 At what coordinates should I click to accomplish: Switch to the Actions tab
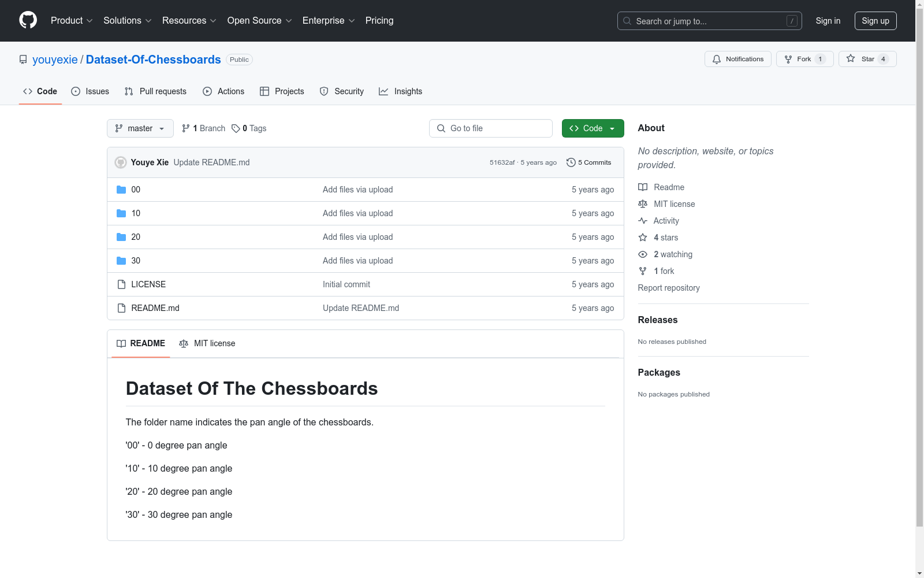click(223, 91)
